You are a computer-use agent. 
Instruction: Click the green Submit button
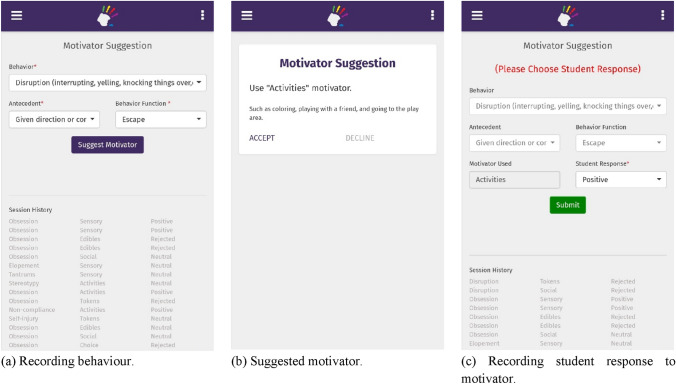coord(567,205)
